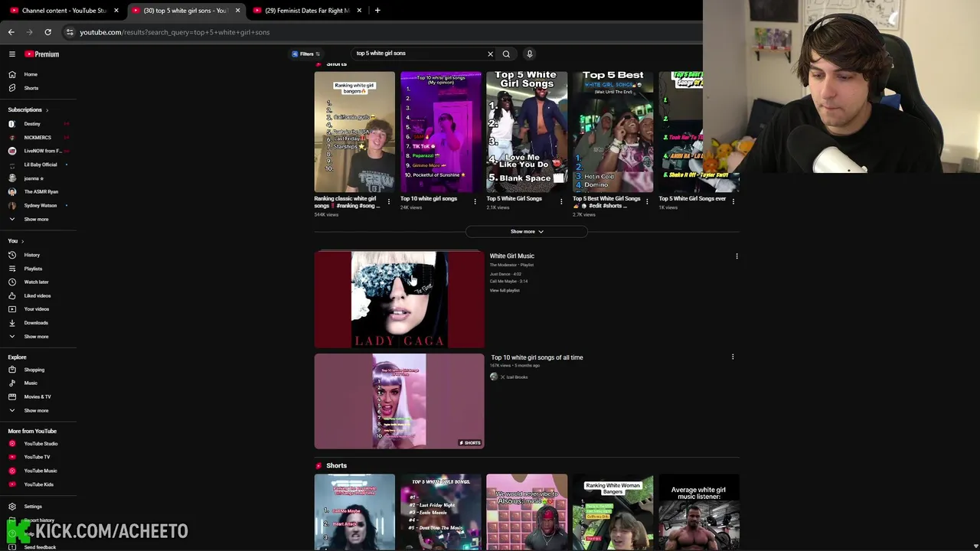Click the search magnifier button
980x551 pixels.
point(506,54)
